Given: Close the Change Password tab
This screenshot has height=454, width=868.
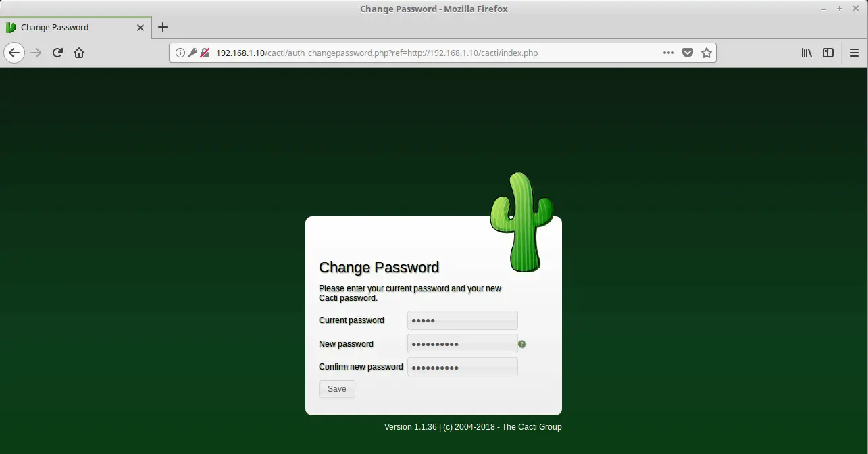Looking at the screenshot, I should point(141,28).
